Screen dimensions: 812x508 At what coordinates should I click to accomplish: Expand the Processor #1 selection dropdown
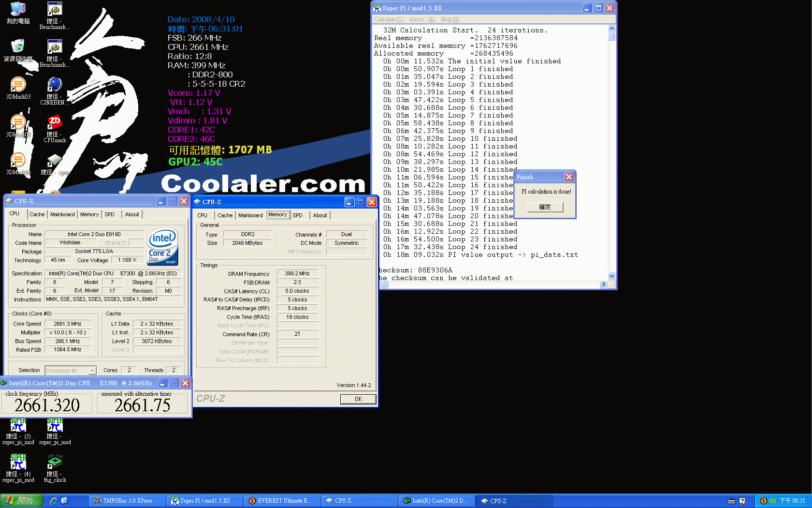[x=92, y=371]
